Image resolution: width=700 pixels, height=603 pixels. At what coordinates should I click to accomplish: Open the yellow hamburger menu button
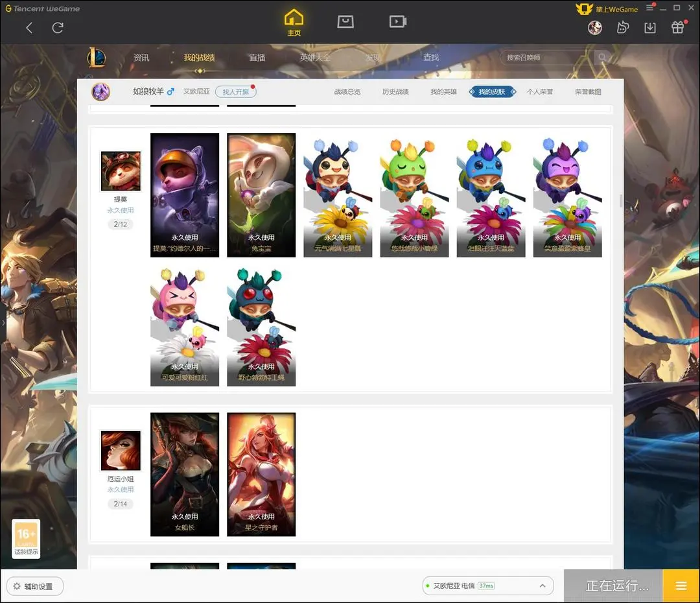(x=681, y=586)
